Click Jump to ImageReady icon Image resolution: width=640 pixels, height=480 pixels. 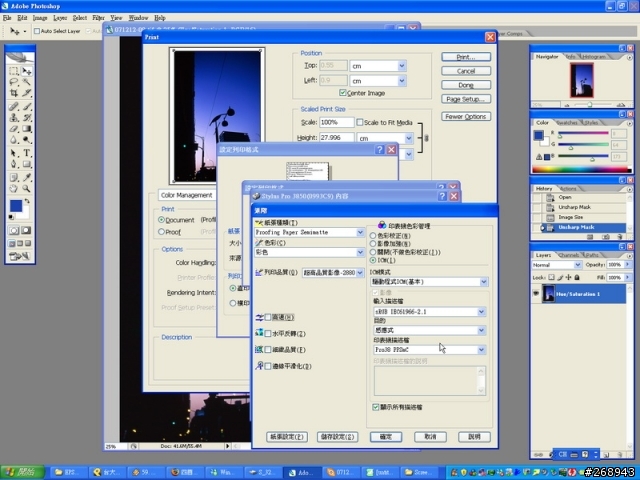pos(19,256)
